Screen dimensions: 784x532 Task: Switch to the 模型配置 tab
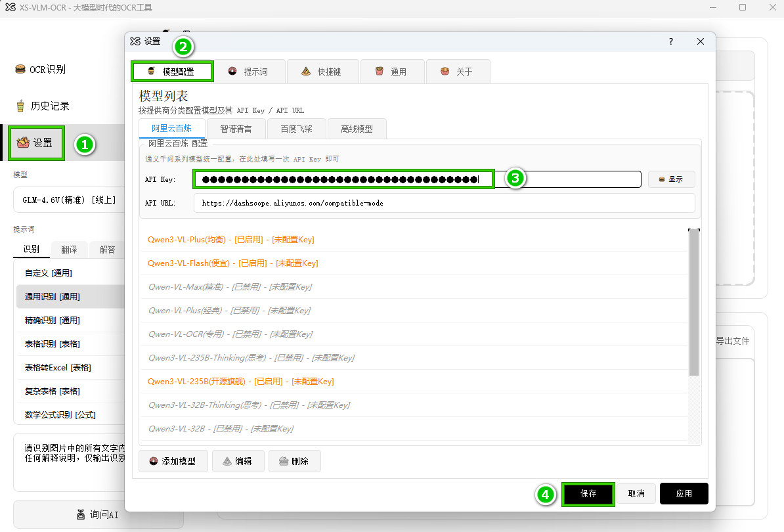tap(173, 72)
